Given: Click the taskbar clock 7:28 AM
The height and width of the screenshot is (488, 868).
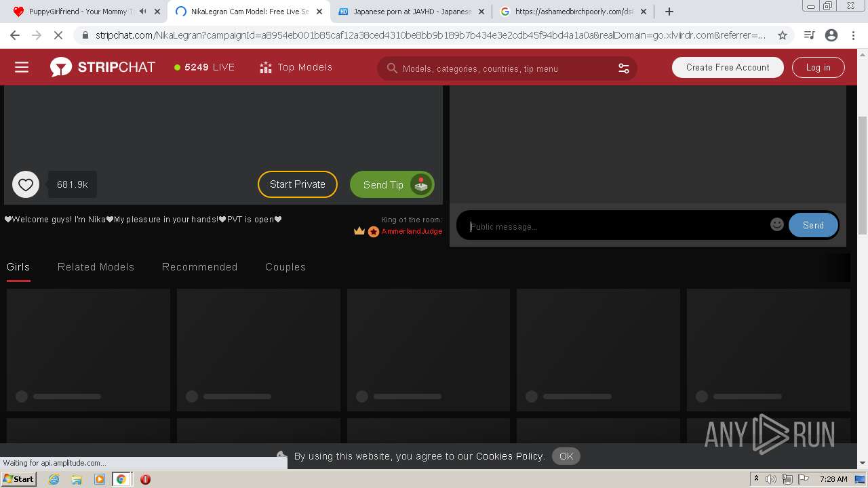Looking at the screenshot, I should click(x=833, y=479).
